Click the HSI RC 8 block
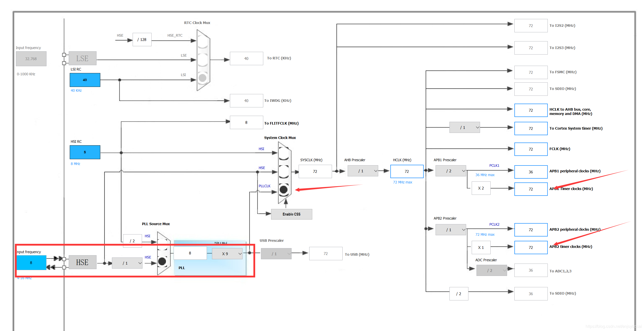Viewport: 644px width, 331px height. point(85,152)
